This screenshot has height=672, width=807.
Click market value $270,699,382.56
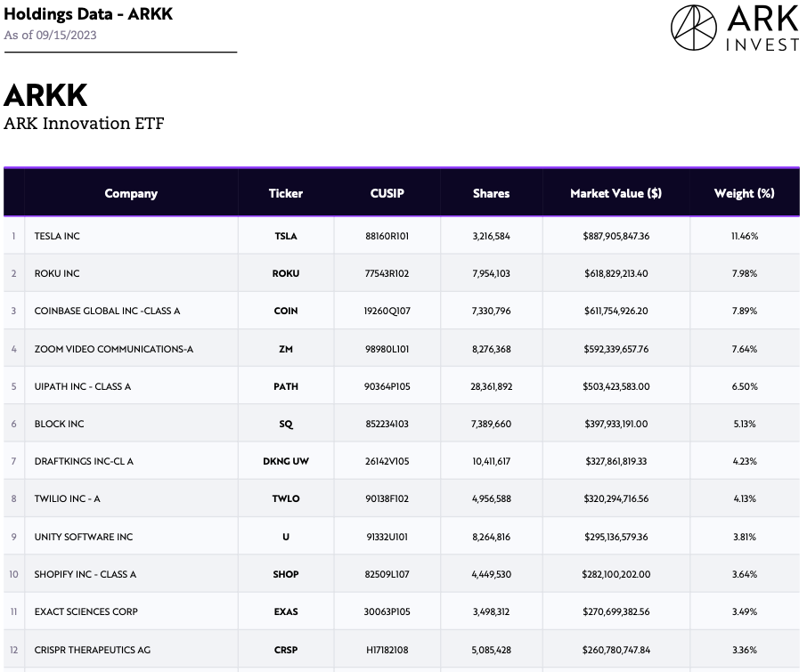(x=616, y=611)
